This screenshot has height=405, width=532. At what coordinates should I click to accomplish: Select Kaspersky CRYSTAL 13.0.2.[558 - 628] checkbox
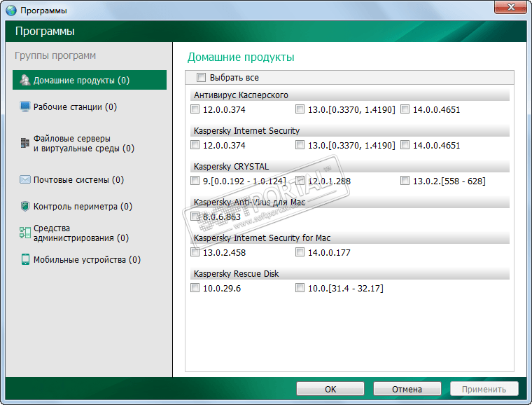[x=405, y=181]
